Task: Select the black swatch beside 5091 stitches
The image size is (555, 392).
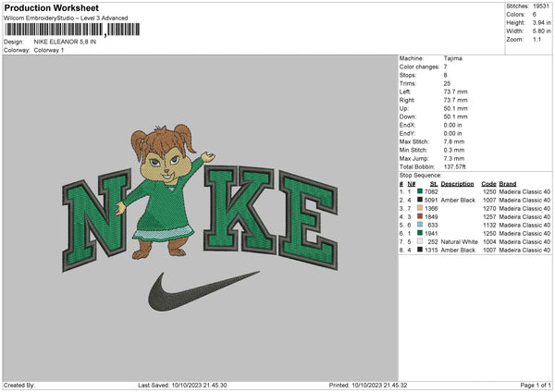Action: pos(420,200)
